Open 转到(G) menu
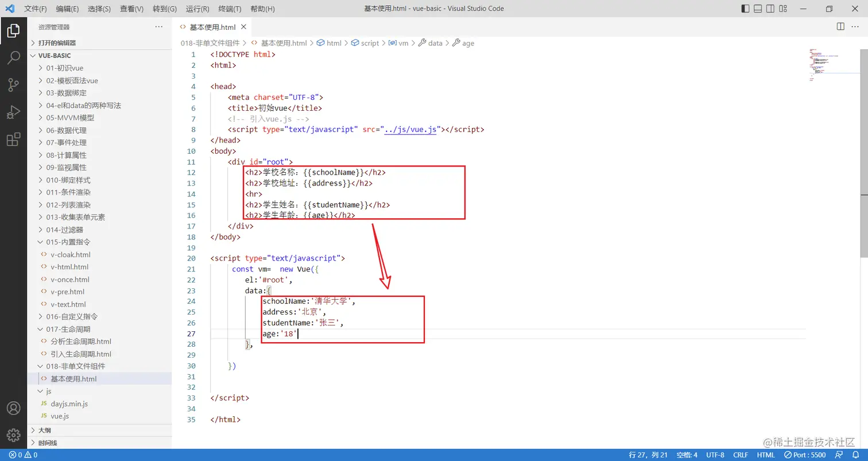Viewport: 868px width, 461px height. pos(165,9)
